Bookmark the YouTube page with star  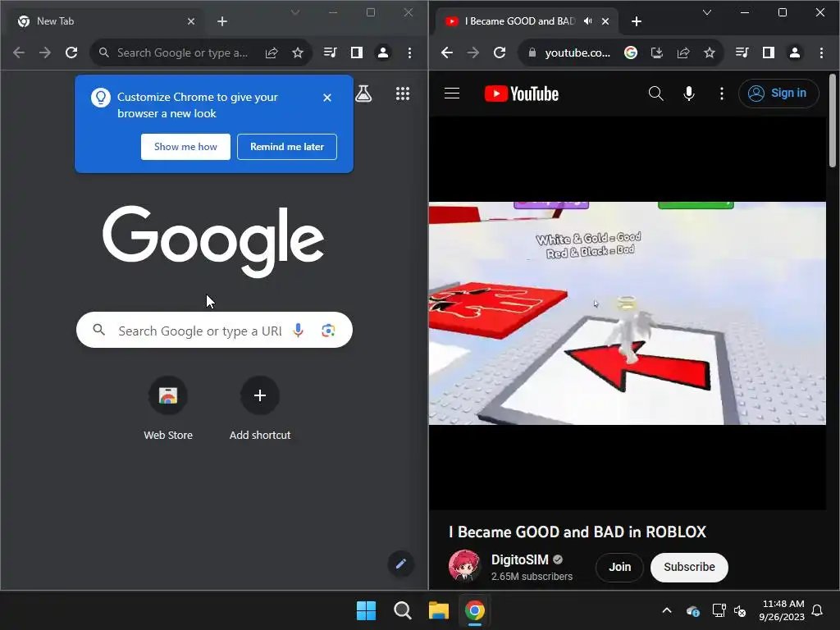click(x=710, y=52)
